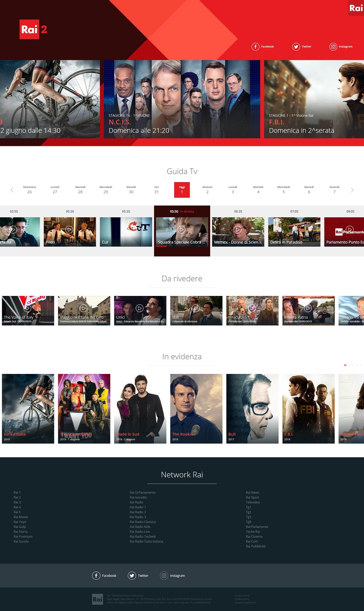
Task: Open Rai Yoyo network link
Action: (x=20, y=522)
